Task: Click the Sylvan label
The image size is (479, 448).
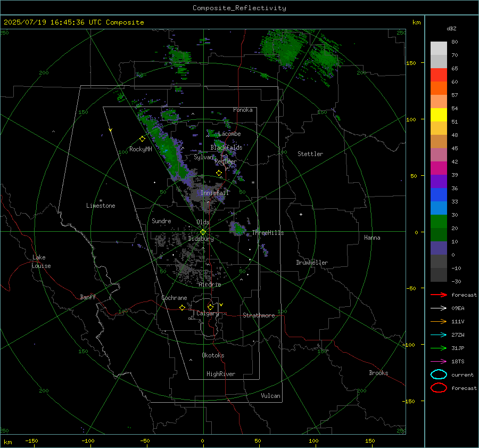Action: [203, 157]
